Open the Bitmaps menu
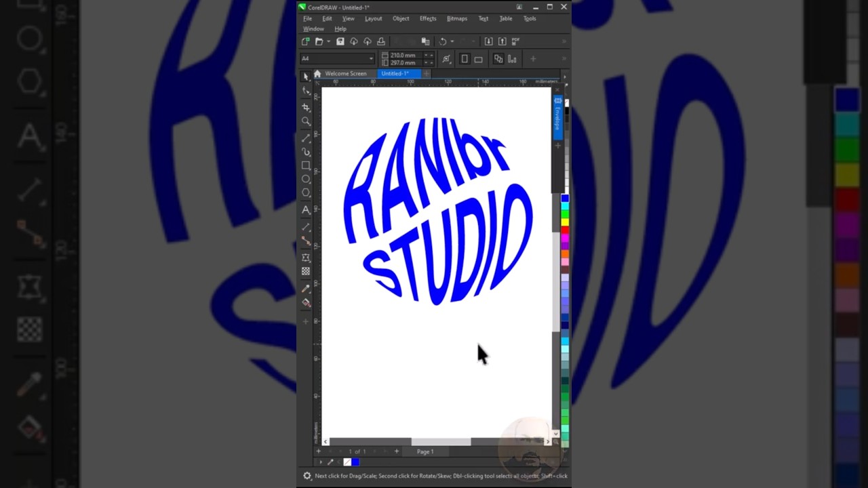Viewport: 868px width, 488px height. click(456, 18)
